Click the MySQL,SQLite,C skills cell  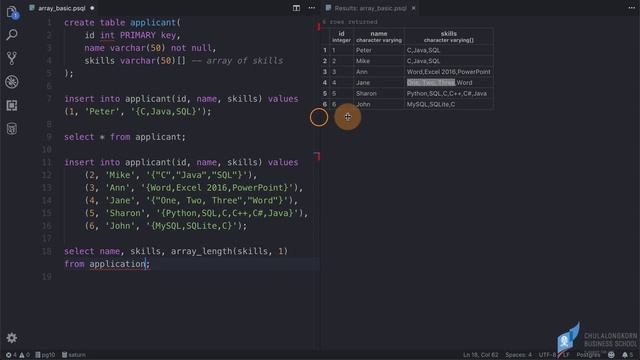[449, 104]
